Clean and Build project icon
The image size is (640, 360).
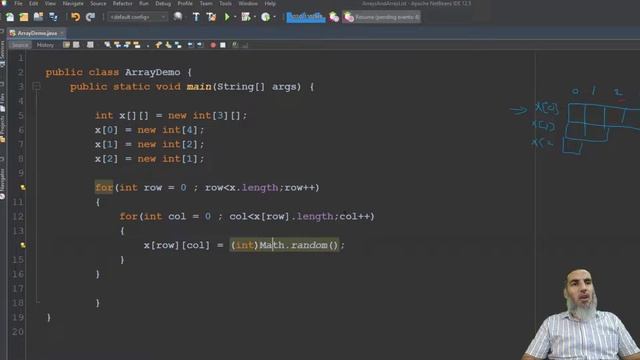click(x=211, y=17)
